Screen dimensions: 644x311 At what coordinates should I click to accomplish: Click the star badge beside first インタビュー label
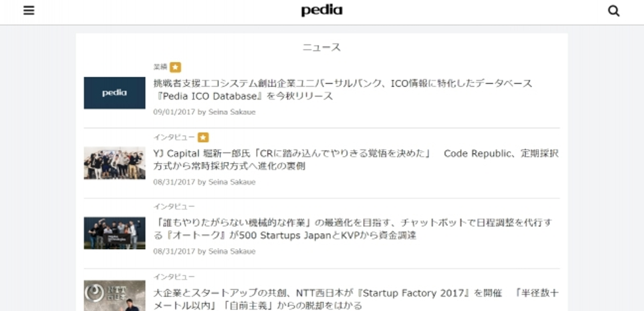coord(203,138)
